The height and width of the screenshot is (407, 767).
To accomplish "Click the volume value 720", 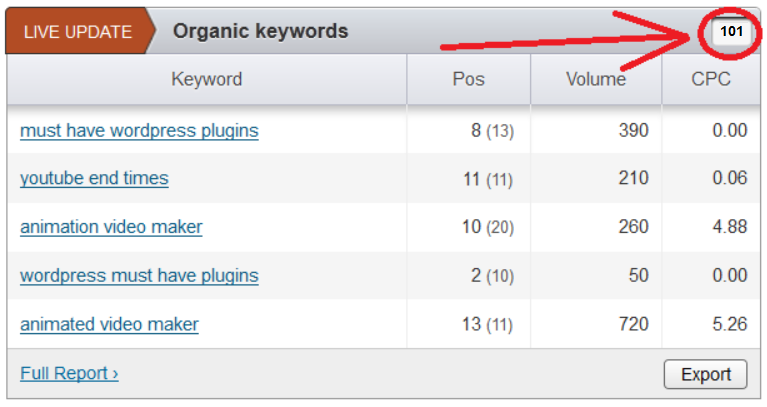I will pyautogui.click(x=633, y=324).
